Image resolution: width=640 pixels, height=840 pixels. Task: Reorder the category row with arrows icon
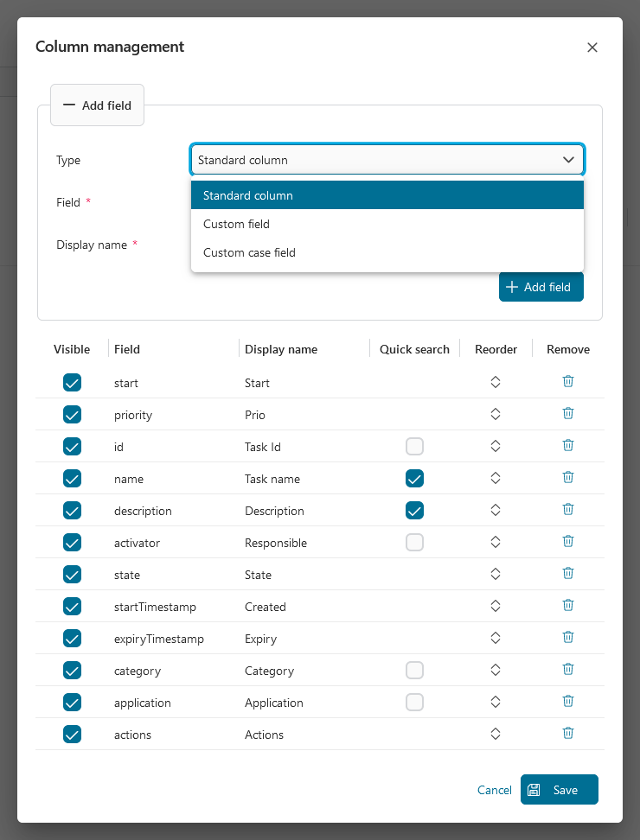click(496, 670)
